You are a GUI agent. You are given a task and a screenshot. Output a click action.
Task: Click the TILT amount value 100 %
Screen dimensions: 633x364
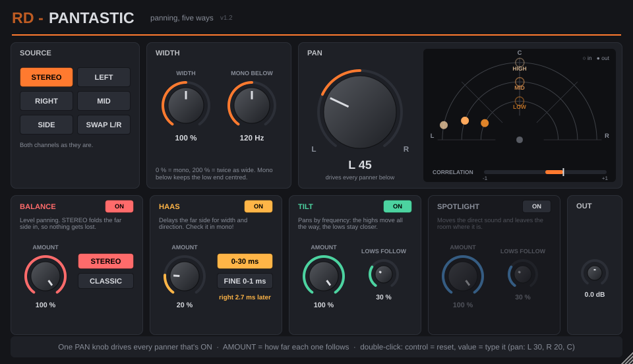(323, 305)
